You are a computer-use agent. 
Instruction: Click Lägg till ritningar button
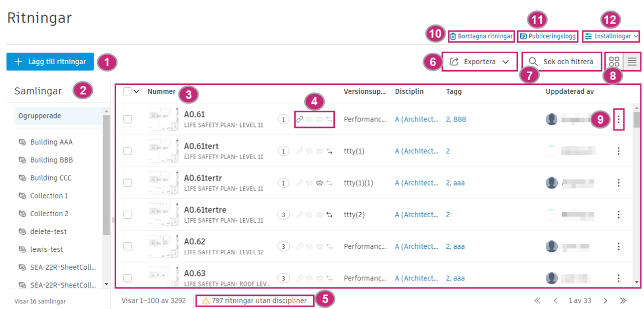[x=50, y=62]
